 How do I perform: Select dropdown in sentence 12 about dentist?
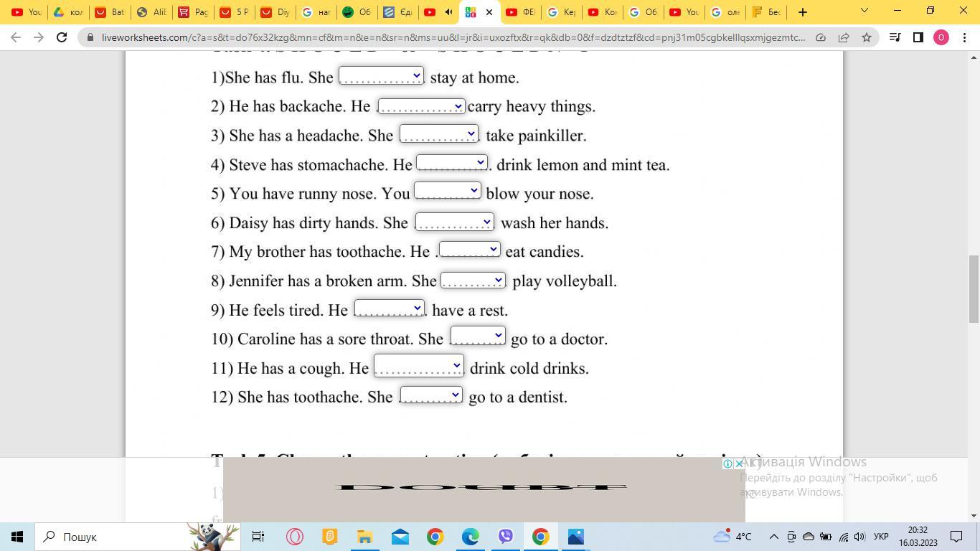(x=431, y=395)
